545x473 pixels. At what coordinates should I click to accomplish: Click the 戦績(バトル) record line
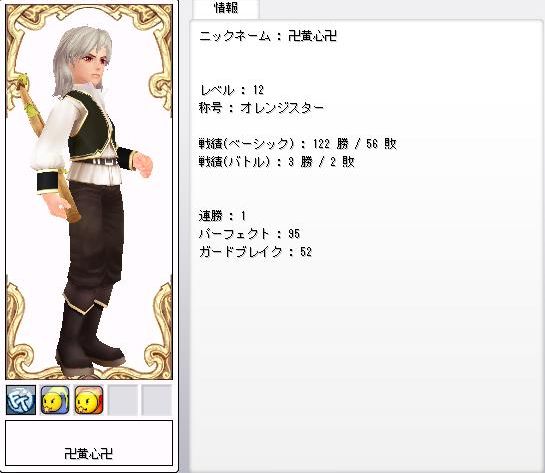(x=276, y=162)
